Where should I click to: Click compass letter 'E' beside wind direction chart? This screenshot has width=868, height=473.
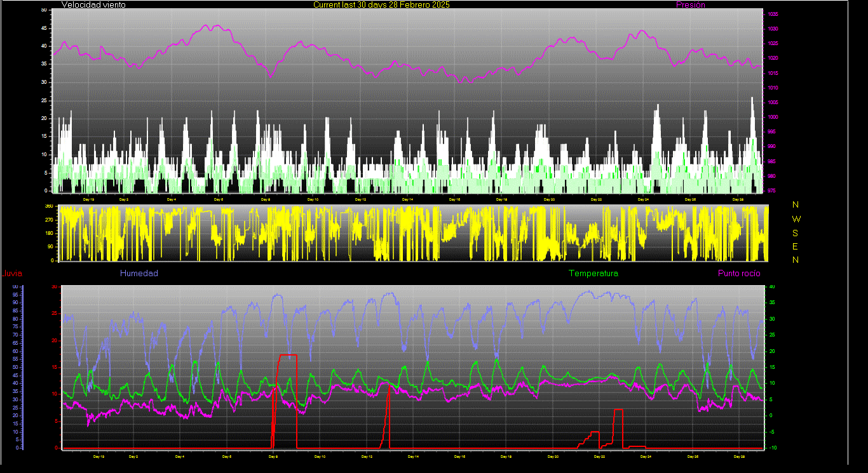click(x=796, y=246)
